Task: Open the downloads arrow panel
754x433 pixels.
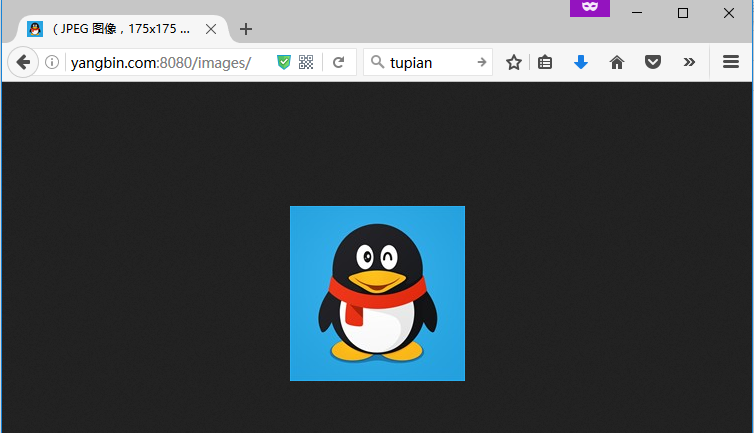Action: (581, 62)
